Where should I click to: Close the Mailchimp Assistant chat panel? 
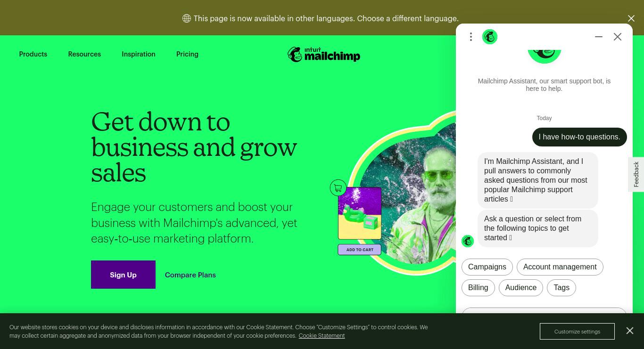tap(618, 37)
